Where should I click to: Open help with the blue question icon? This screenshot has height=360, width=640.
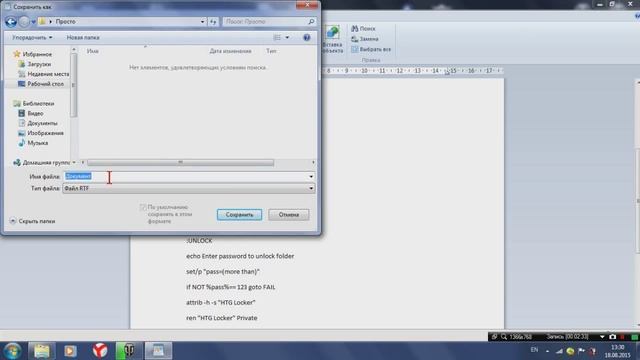pos(307,38)
